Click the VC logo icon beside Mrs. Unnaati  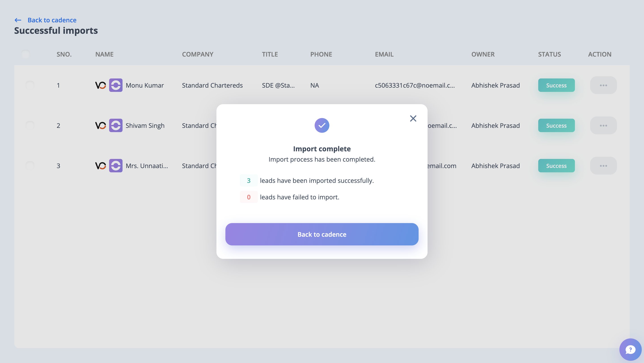tap(100, 166)
